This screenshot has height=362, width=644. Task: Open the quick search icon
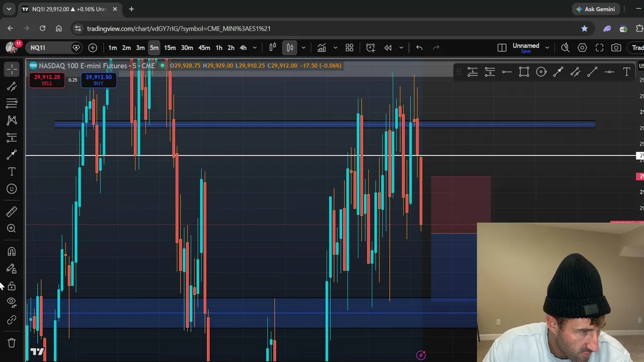point(565,48)
